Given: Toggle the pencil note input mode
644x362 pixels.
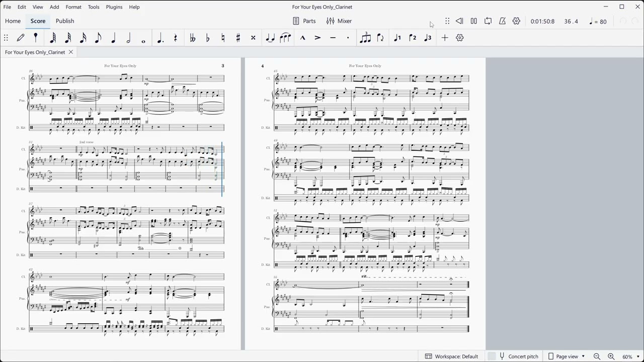Looking at the screenshot, I should (21, 38).
